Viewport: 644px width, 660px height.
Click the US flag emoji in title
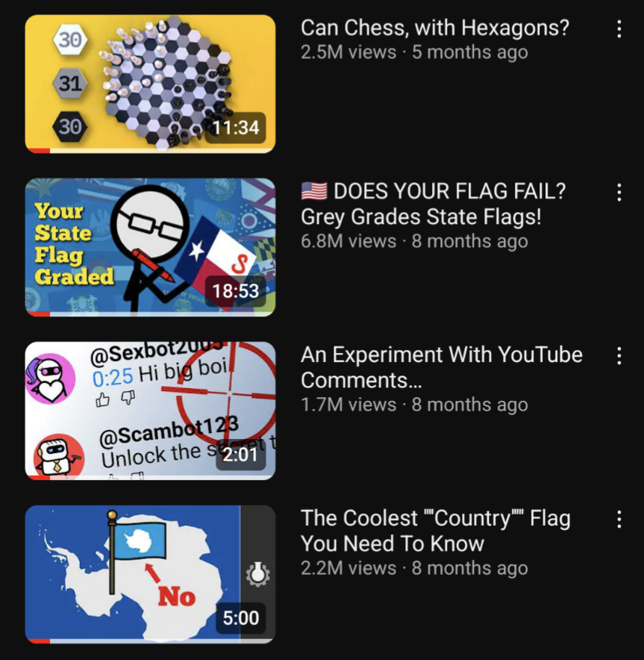coord(314,191)
